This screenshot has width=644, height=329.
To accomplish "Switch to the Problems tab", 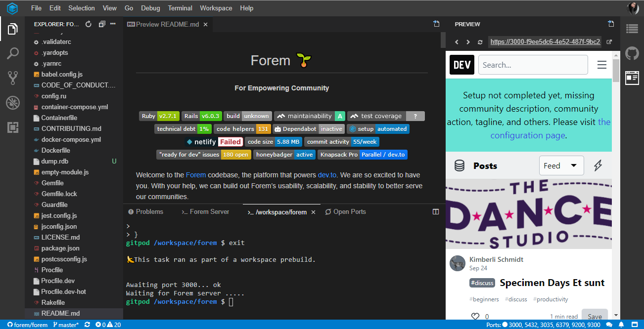I will [x=145, y=211].
